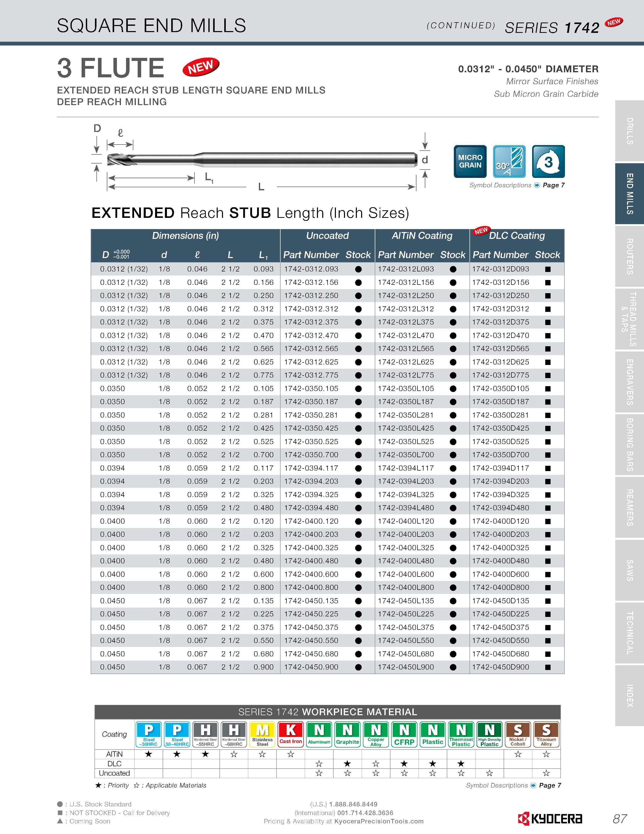Click the Plastic N icon
Viewport: 644px width, 834px height.
pos(433,734)
